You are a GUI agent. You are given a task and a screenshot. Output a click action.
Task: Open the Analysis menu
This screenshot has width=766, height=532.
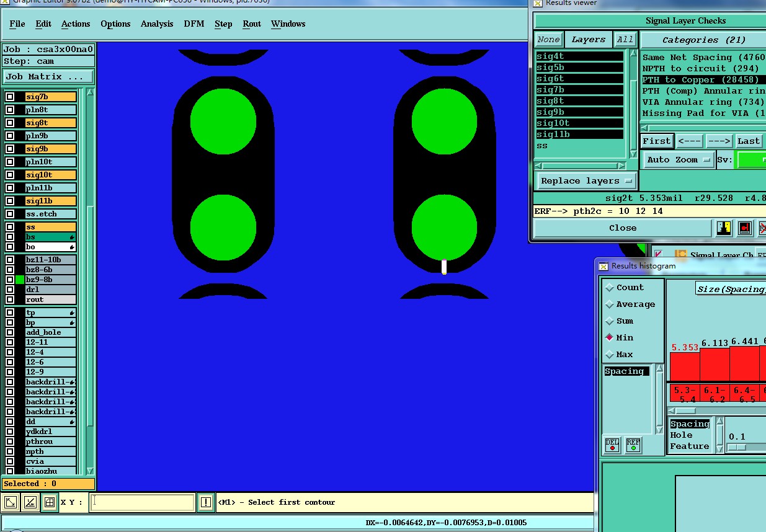point(157,24)
